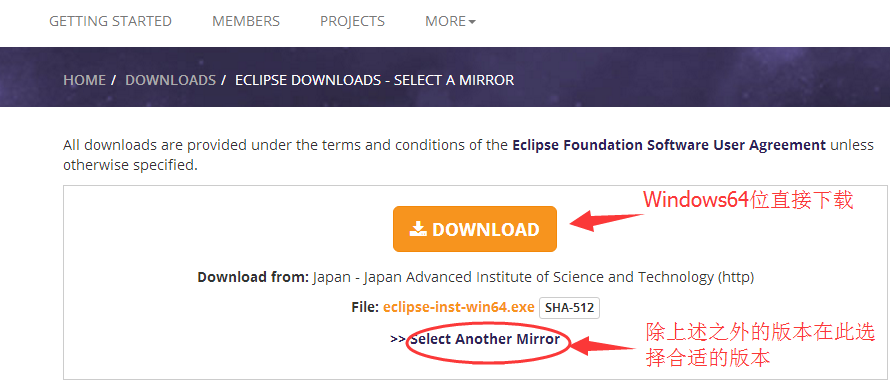Click the eclipse-inst-win64.exe file link
This screenshot has width=890, height=384.
tap(459, 307)
